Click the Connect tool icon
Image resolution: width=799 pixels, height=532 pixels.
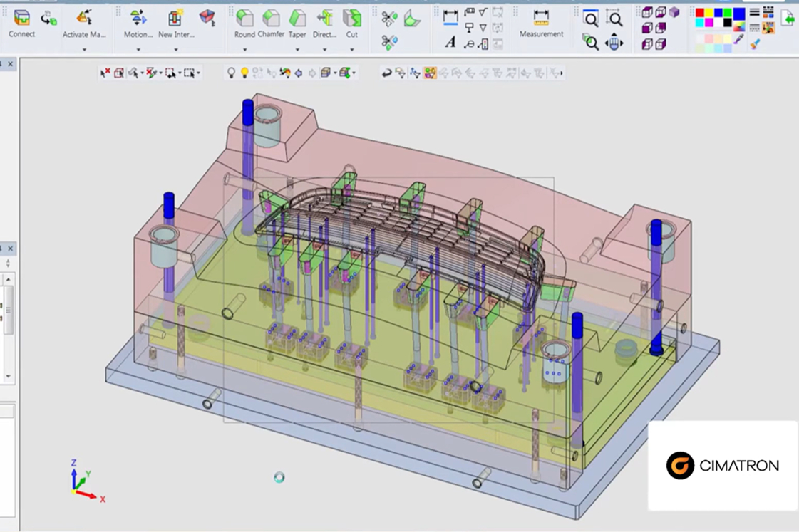pos(22,19)
